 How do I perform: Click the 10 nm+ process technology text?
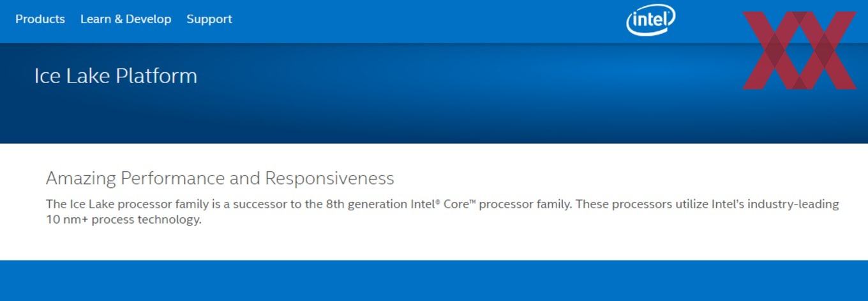pyautogui.click(x=124, y=220)
